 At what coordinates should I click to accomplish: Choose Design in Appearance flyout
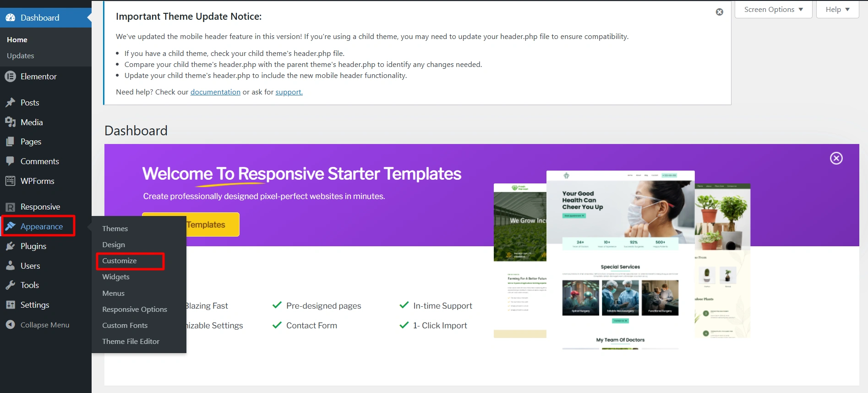pyautogui.click(x=114, y=245)
